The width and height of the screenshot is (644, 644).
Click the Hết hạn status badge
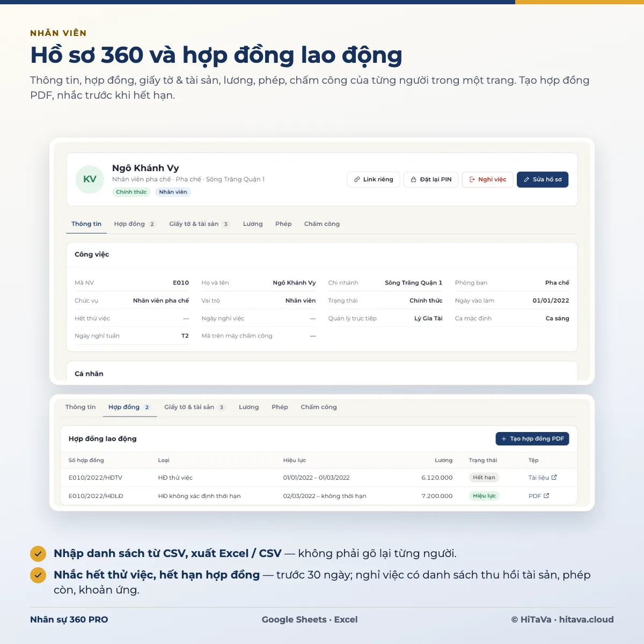tap(484, 478)
